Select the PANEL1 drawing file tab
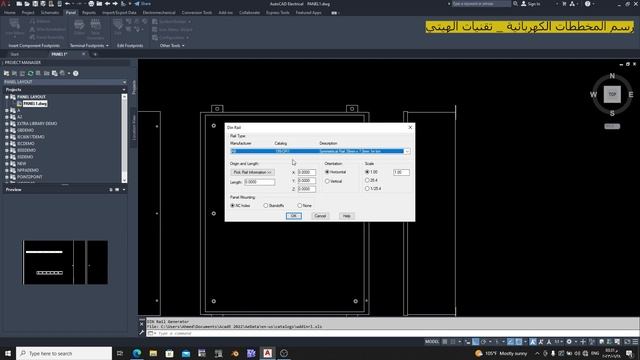 tap(60, 54)
